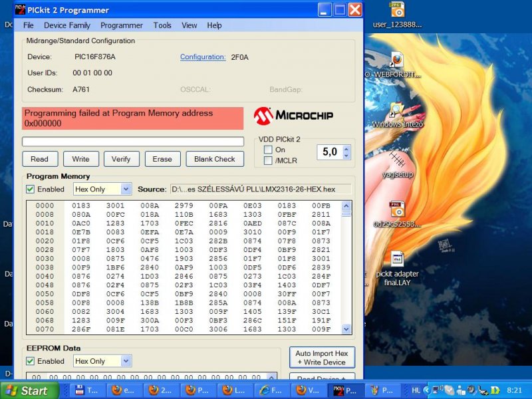This screenshot has height=399, width=532.
Task: Click address label 0070 in program memory
Action: 45,329
